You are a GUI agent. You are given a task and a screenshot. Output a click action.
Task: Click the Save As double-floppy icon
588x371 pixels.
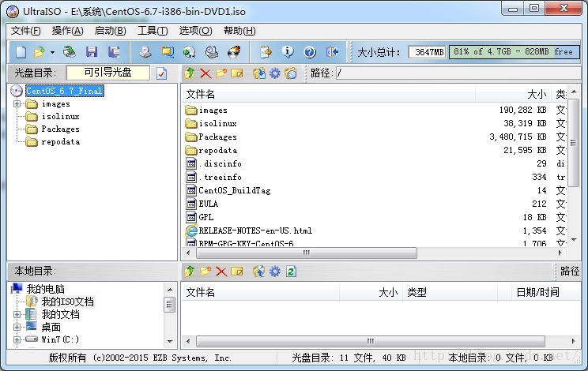114,52
